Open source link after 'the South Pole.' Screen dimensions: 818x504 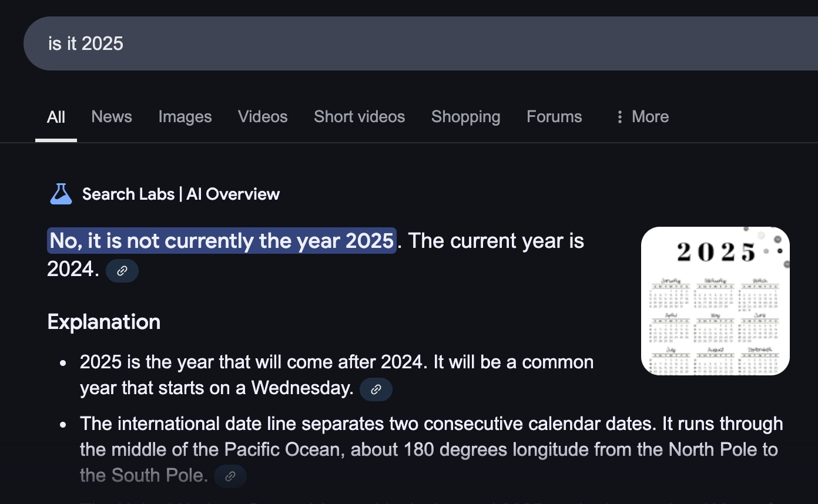tap(230, 476)
